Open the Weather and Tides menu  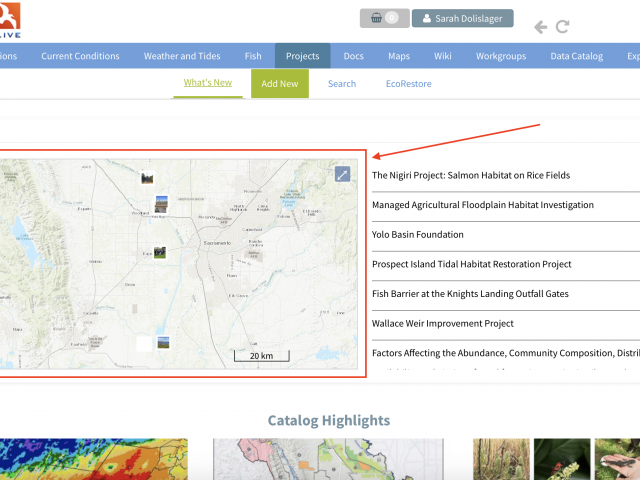point(181,56)
